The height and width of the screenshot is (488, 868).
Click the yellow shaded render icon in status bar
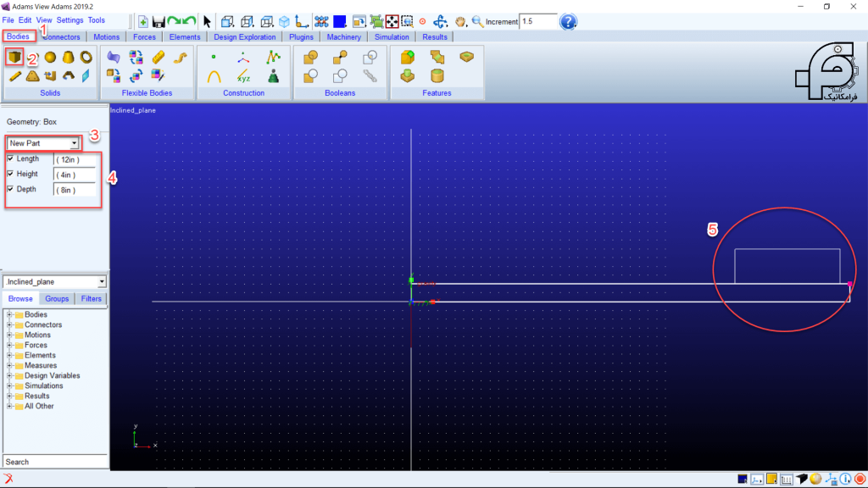pyautogui.click(x=815, y=480)
